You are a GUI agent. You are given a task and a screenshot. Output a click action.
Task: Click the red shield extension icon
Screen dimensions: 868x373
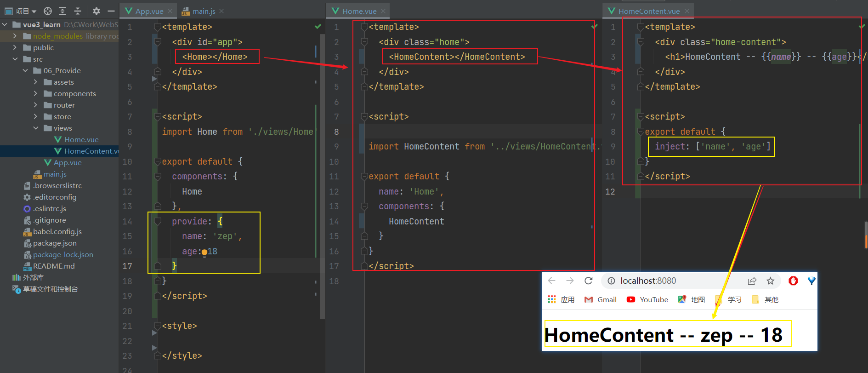click(793, 281)
